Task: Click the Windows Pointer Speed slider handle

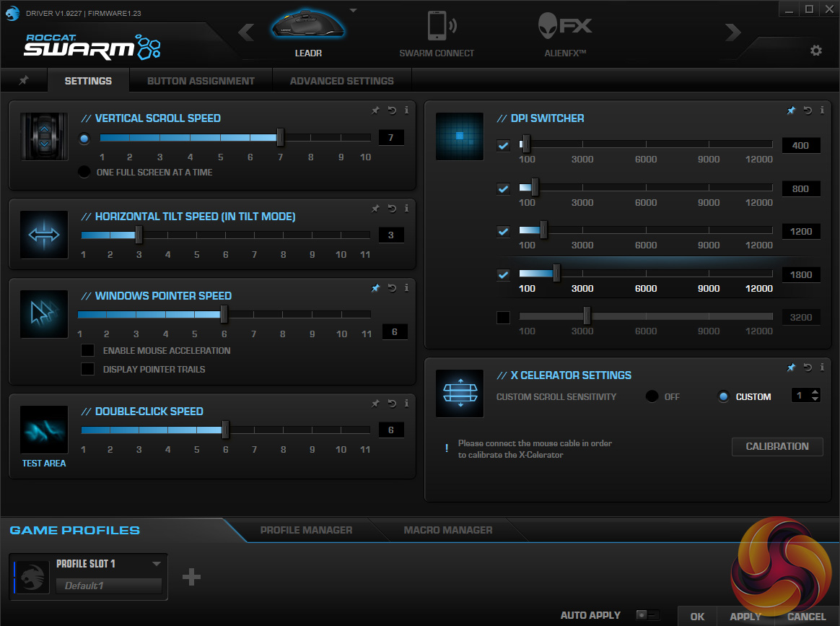Action: click(224, 314)
